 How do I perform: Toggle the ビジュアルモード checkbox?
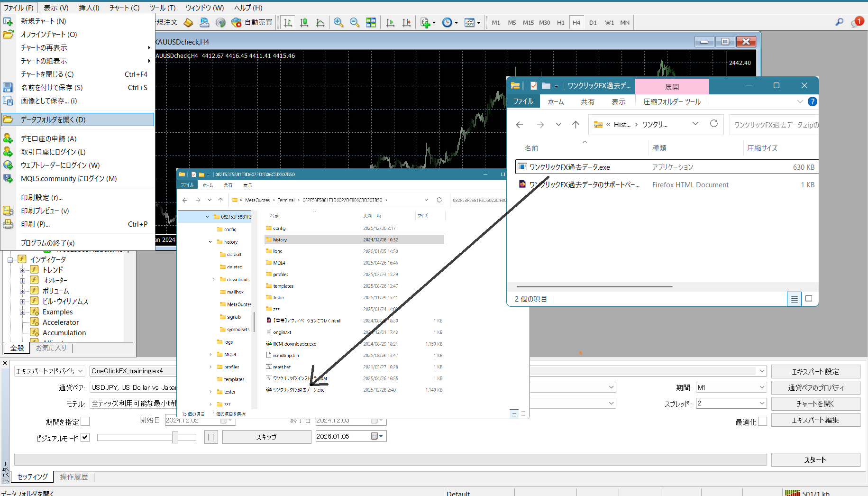[x=85, y=437]
